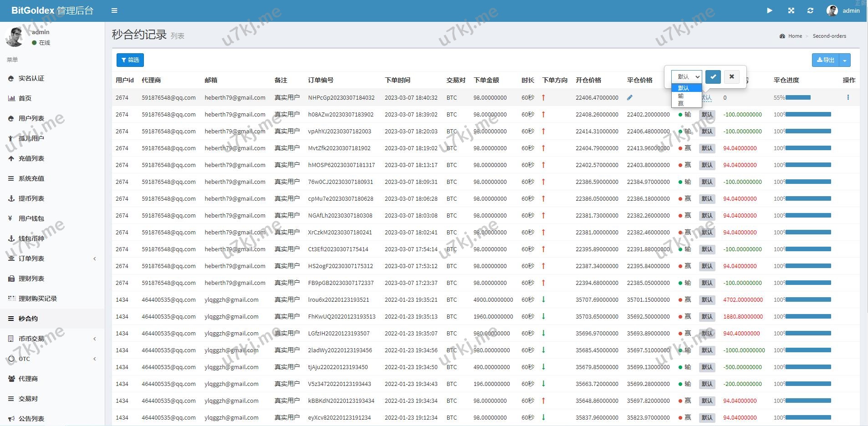Image resolution: width=868 pixels, height=426 pixels.
Task: Click the admin avatar in top bar
Action: pos(832,10)
